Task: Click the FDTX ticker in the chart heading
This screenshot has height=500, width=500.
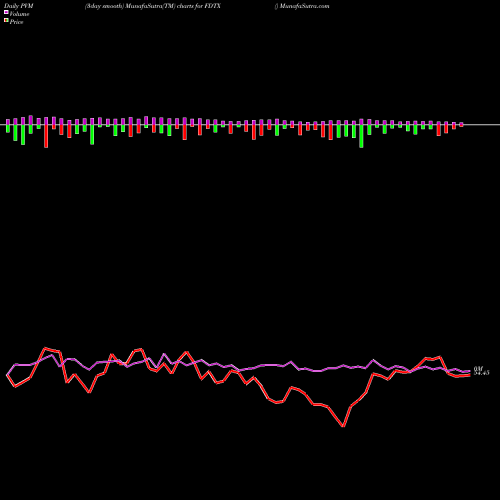Action: click(213, 6)
